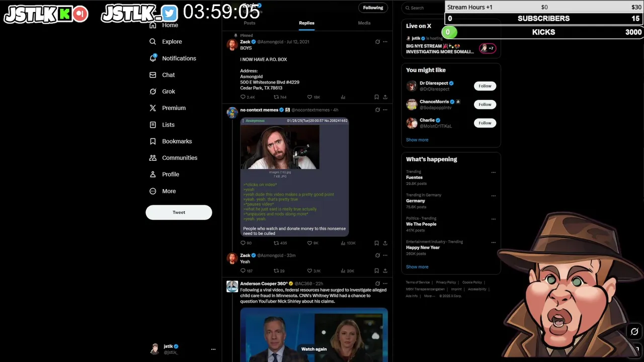Open the Cookie Policy footer link
This screenshot has width=644, height=362.
tap(472, 283)
